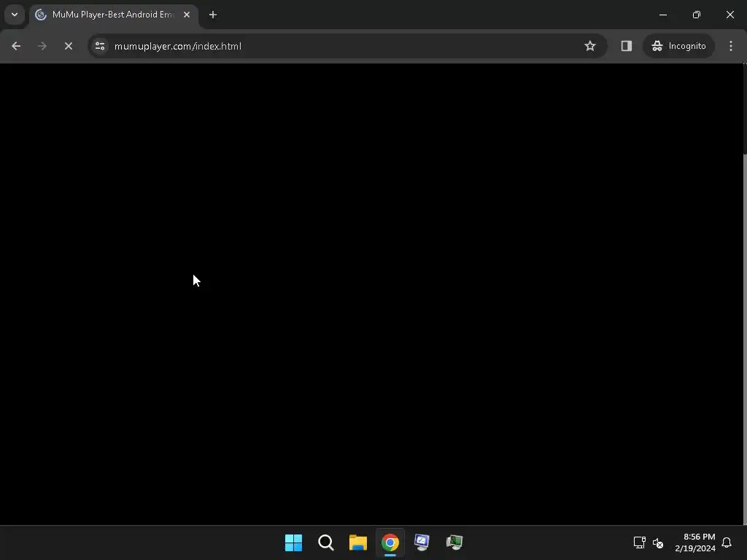
Task: Open a new tab with plus button
Action: (x=213, y=15)
